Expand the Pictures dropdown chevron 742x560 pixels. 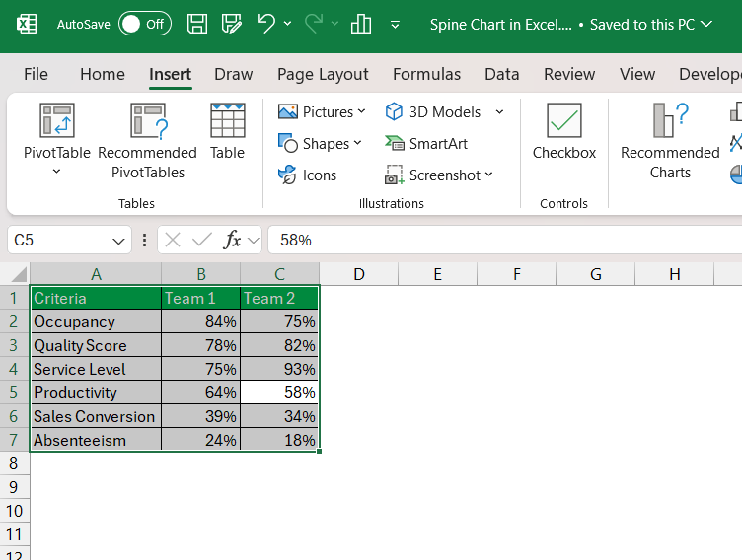point(361,111)
